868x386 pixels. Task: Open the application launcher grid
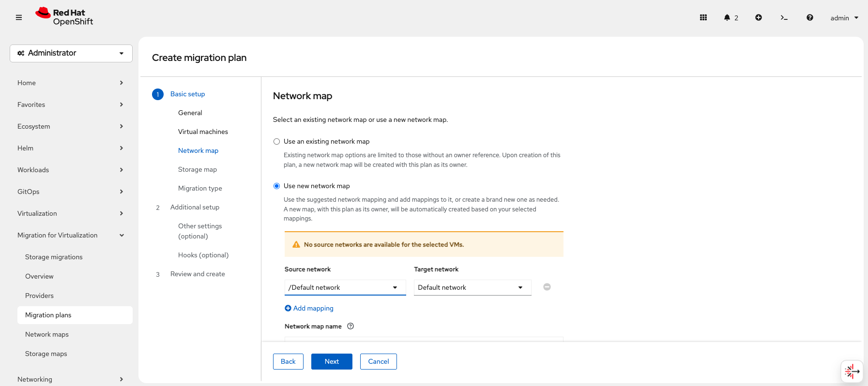tap(703, 17)
